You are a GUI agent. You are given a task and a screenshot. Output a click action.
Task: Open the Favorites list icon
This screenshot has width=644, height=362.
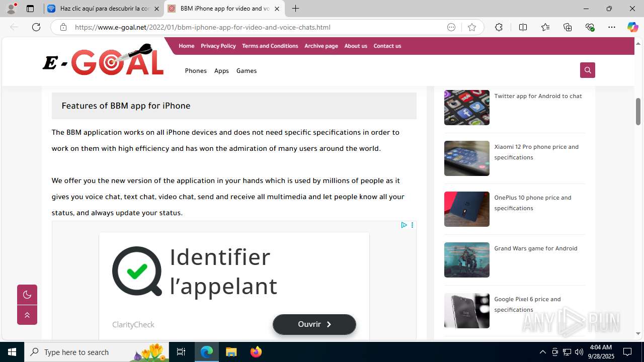coord(545,27)
